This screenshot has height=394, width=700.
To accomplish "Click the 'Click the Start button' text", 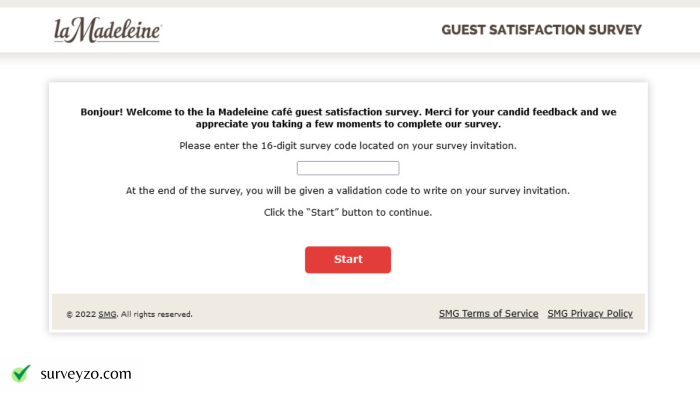I will pos(348,212).
